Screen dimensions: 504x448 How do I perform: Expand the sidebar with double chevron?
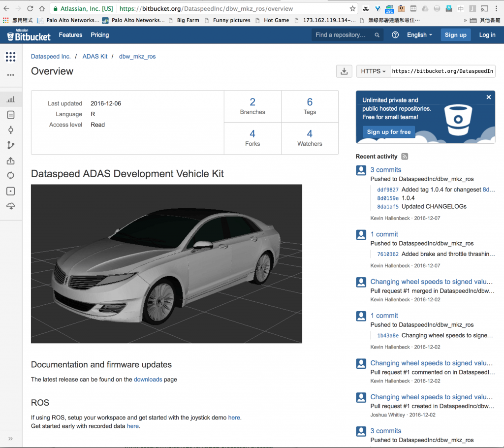[11, 439]
